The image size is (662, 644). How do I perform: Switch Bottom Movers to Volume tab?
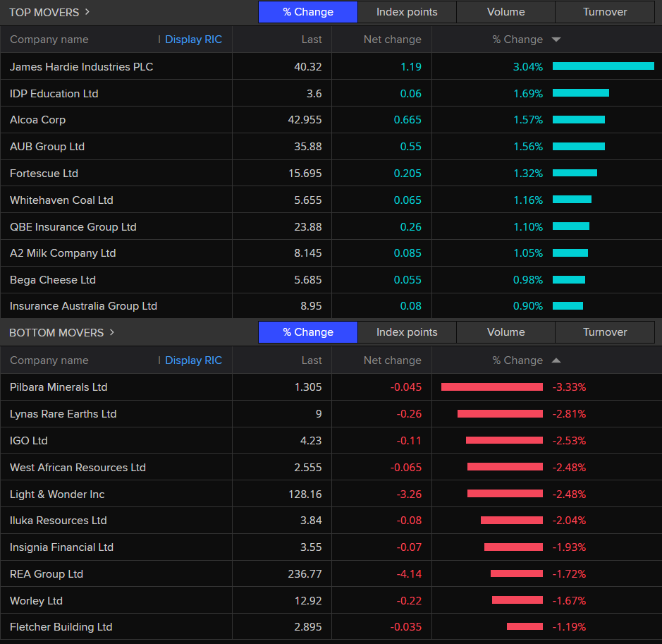tap(505, 332)
